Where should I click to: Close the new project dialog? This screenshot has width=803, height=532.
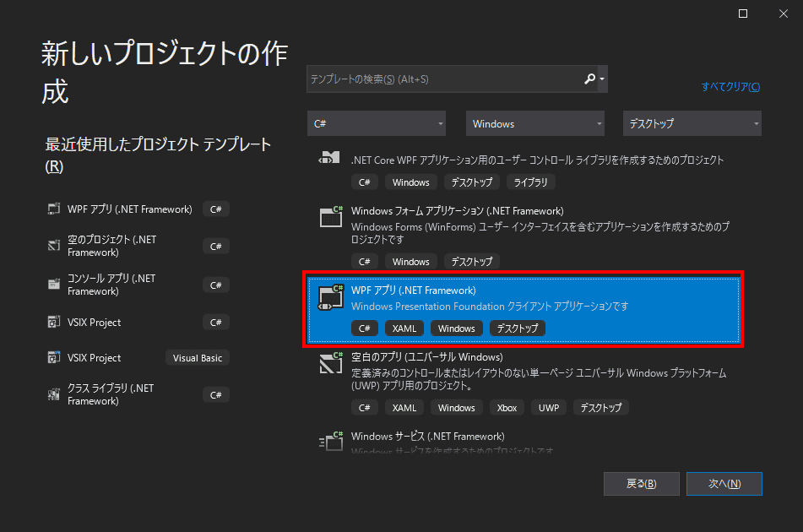pos(784,14)
